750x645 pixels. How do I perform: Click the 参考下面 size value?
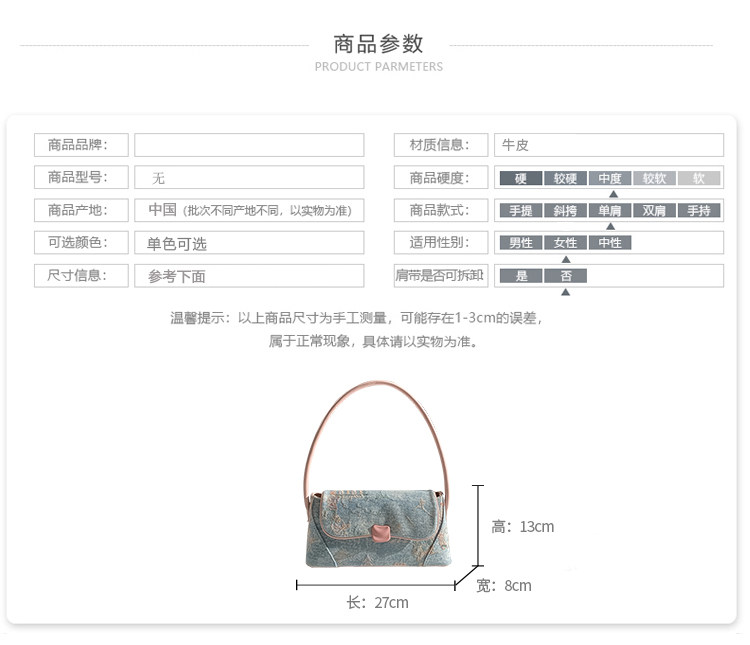click(176, 276)
